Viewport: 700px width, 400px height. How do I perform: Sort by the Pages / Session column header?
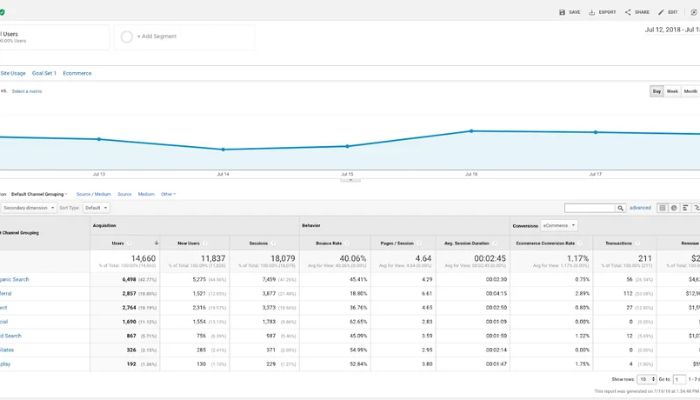[x=397, y=243]
